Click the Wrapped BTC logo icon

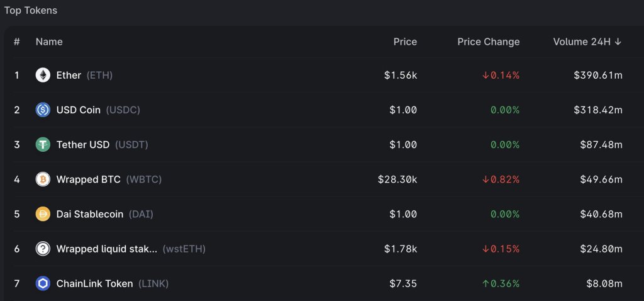click(43, 179)
